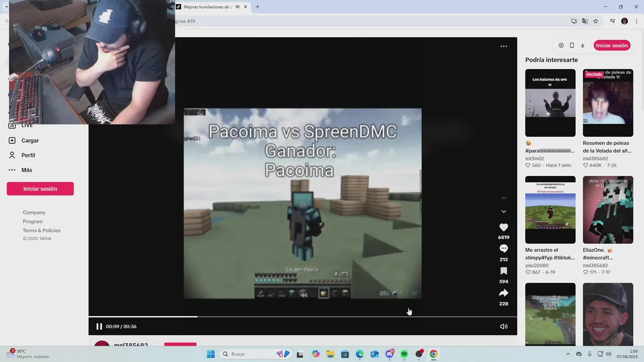
Task: Click Iniciar sesión button at top right
Action: pos(612,45)
